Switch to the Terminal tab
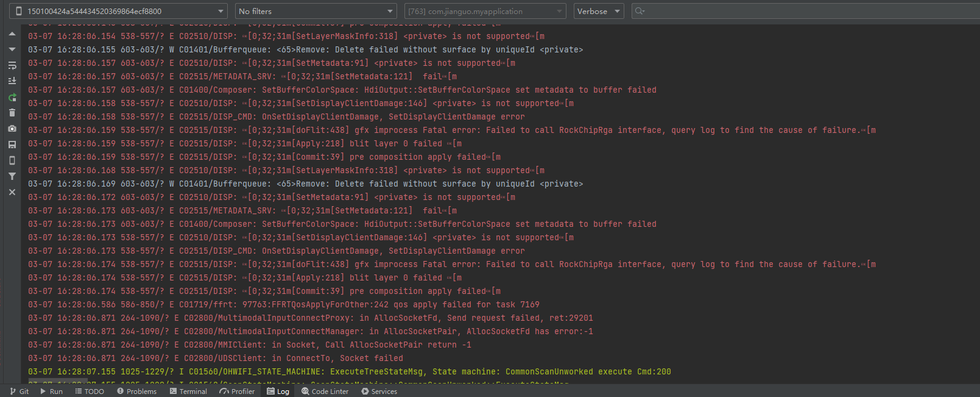The height and width of the screenshot is (397, 980). [x=188, y=392]
